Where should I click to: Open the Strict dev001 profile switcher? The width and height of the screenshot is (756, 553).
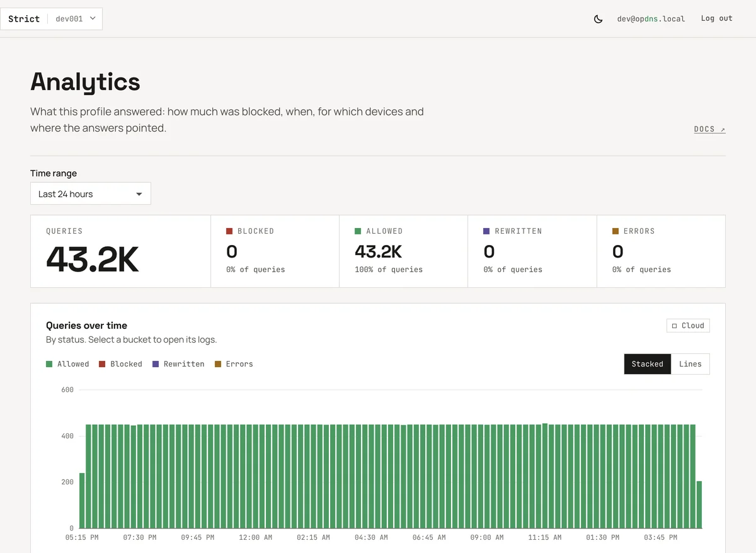52,19
